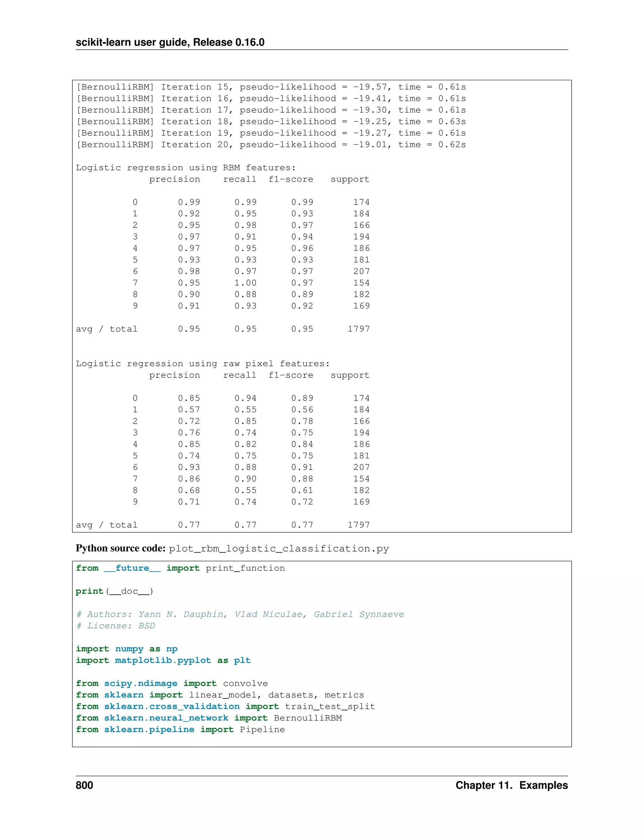This screenshot has width=644, height=833.
Task: Click the 'from __future__ import print_function' line
Action: pyautogui.click(x=180, y=568)
